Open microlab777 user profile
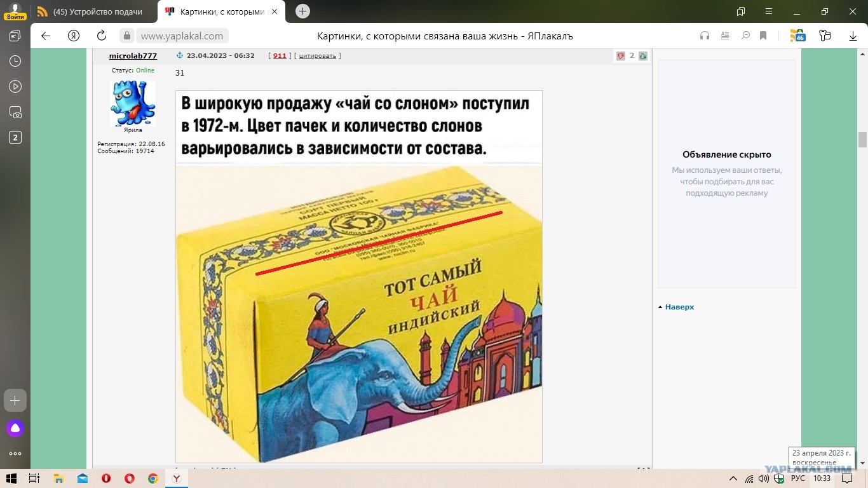Viewport: 868px width, 488px height. pyautogui.click(x=133, y=56)
